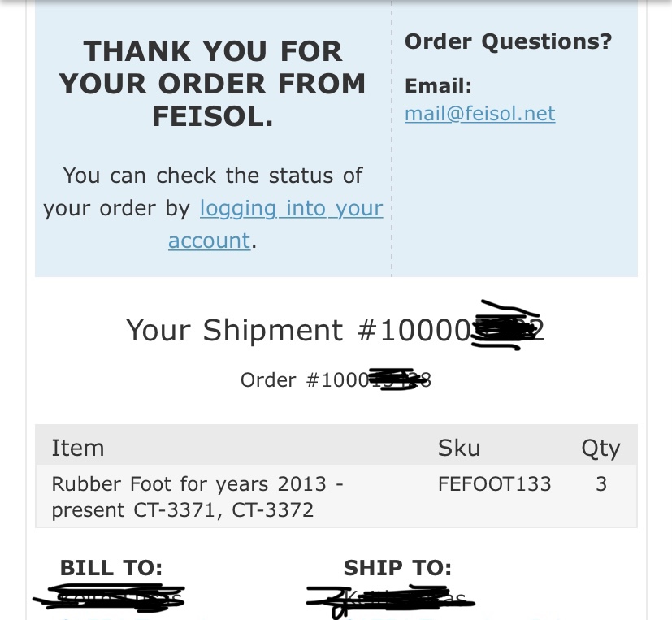
Task: Click the 'You can check the status' sentence
Action: pos(213,208)
